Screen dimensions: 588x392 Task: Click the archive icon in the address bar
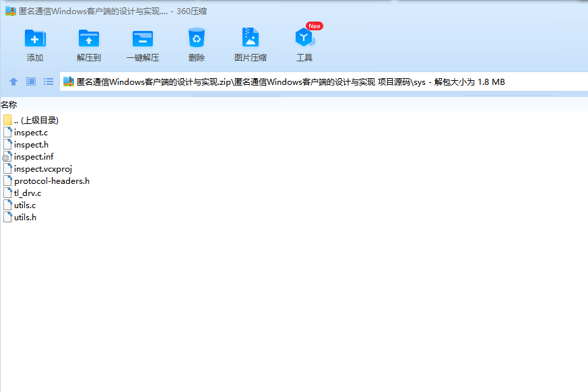(69, 81)
